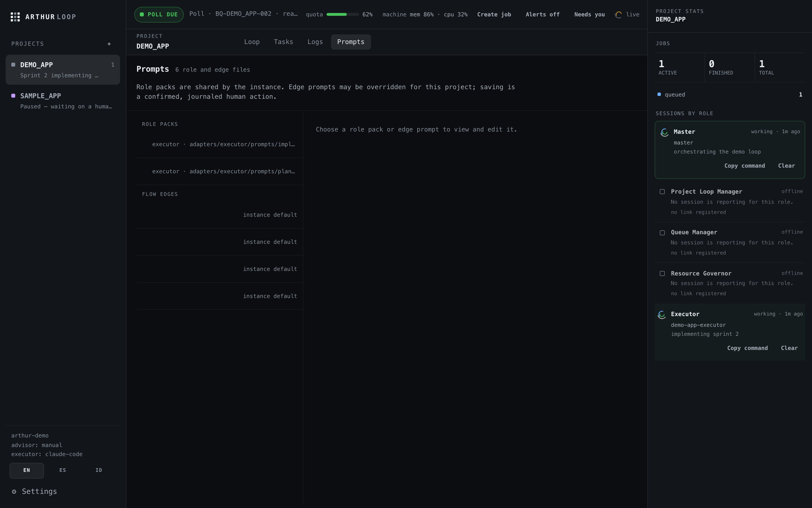Switch interface language to ID
The height and width of the screenshot is (508, 812).
point(99,470)
